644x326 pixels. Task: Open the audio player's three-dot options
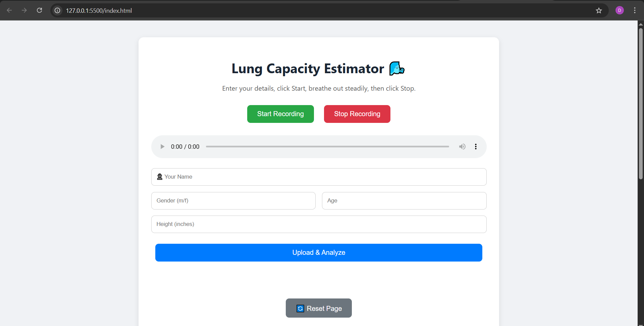click(476, 146)
